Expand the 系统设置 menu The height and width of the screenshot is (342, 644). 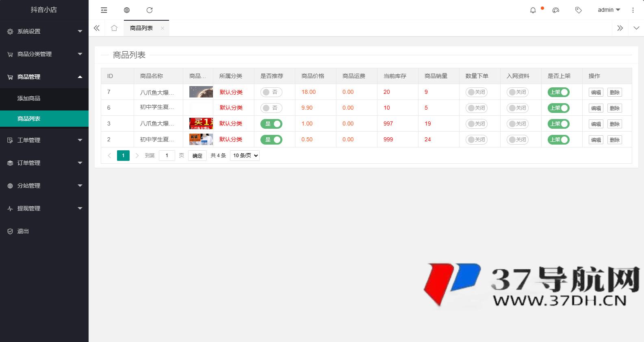44,31
